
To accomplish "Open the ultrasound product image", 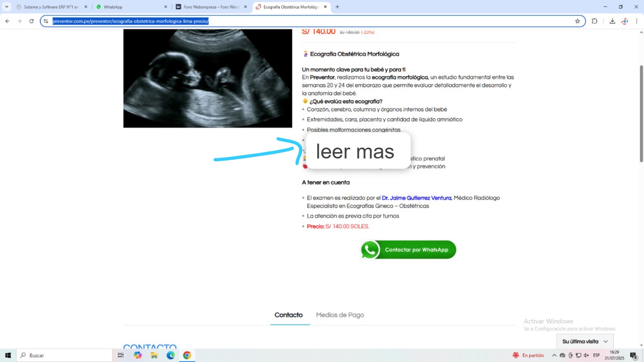I will coord(208,78).
